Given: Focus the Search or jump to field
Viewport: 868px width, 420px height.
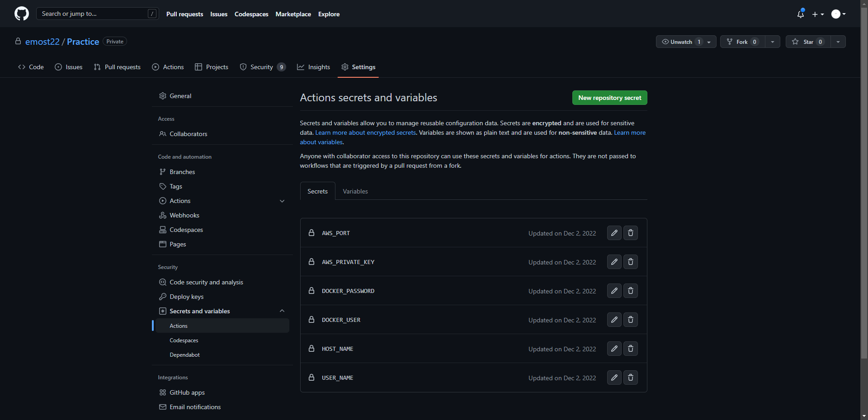Looking at the screenshot, I should coord(97,14).
